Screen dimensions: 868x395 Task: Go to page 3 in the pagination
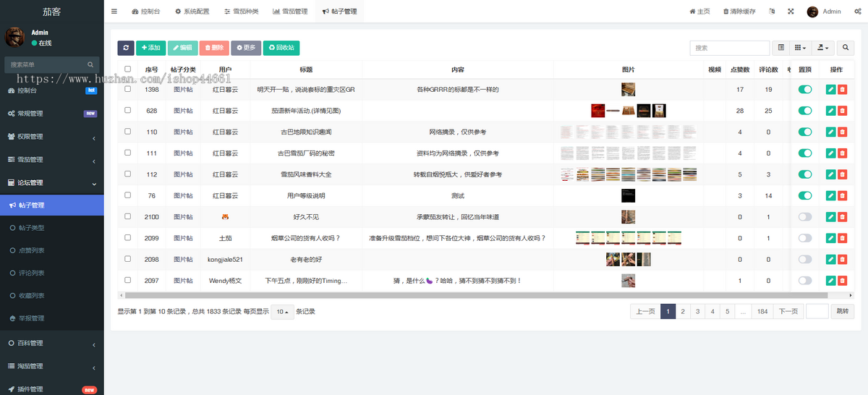click(697, 311)
